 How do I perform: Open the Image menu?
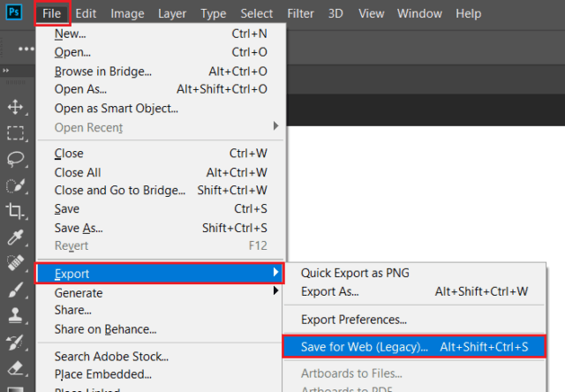127,13
